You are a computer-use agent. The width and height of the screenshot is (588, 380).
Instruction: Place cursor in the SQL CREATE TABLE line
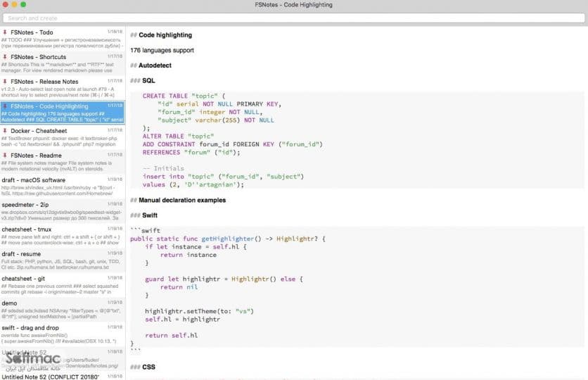[x=184, y=96]
